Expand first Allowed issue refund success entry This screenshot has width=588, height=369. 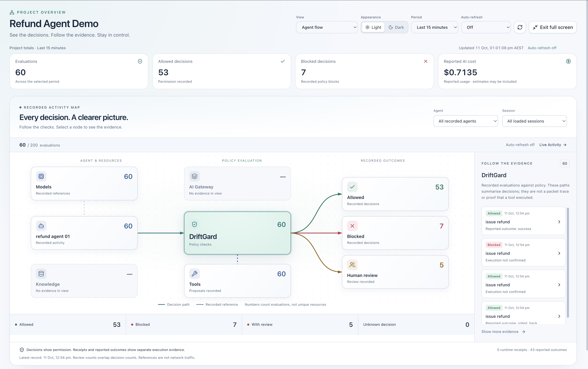[524, 221]
